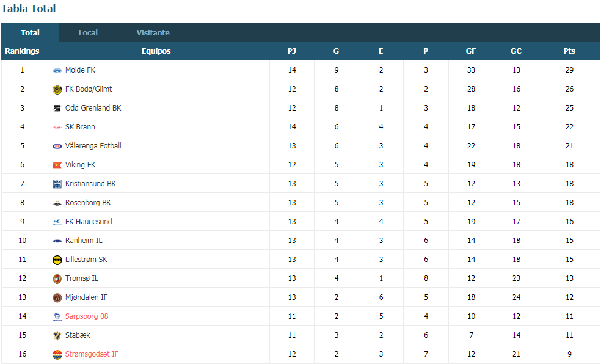Click the Lillestrøm SK yellow-black logo

click(57, 260)
